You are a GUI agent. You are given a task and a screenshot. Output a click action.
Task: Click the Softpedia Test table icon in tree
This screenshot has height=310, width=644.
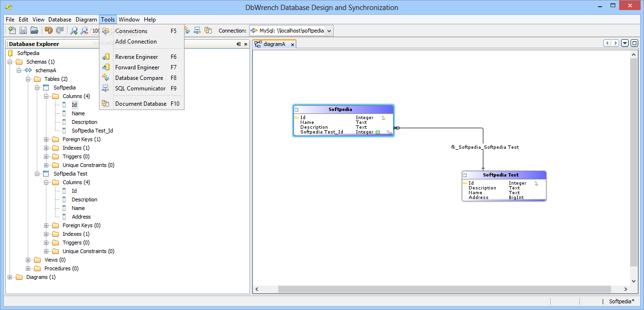coord(46,174)
